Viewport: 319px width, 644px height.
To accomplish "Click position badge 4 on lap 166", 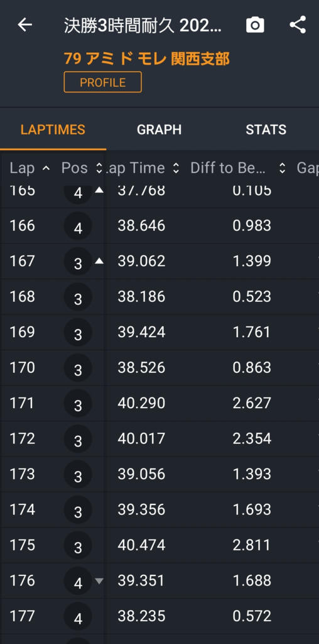I will 78,226.
